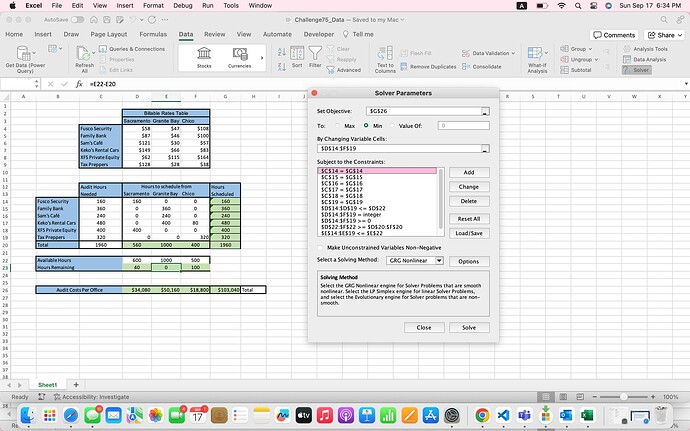Click the Delete constraint button

(469, 201)
